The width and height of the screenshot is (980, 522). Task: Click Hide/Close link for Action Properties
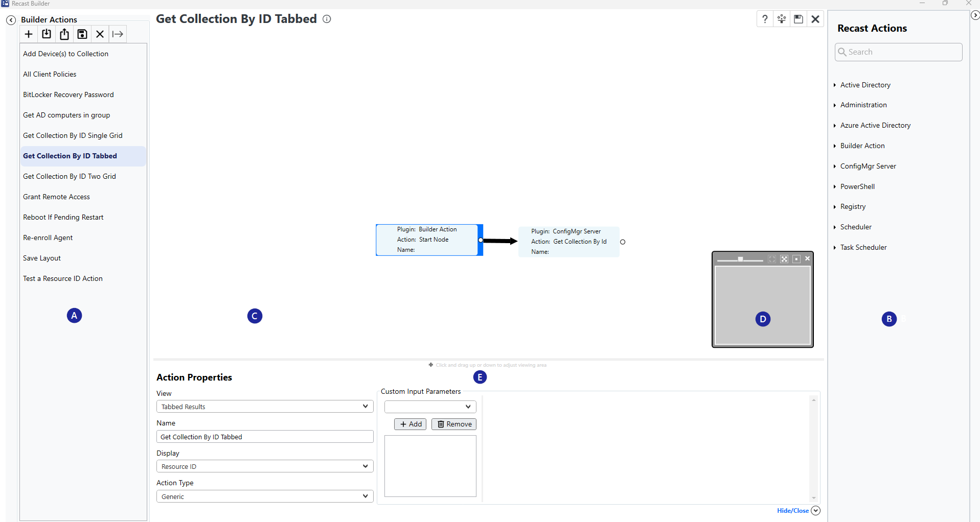[x=793, y=511]
